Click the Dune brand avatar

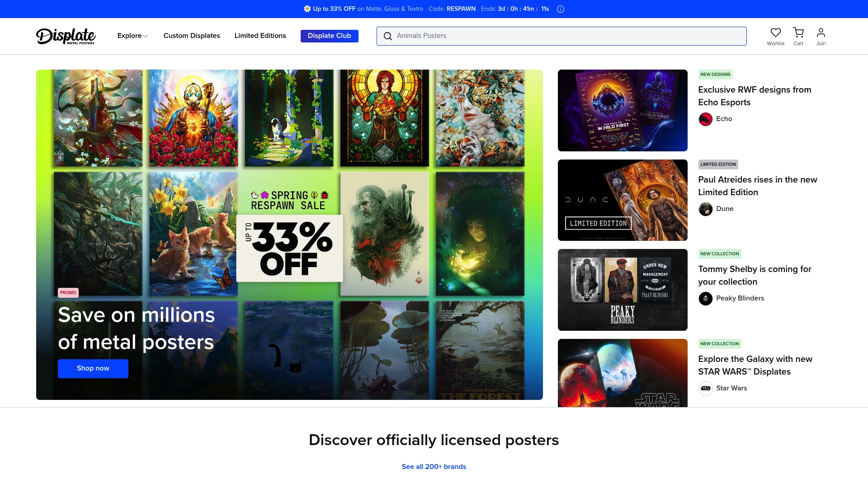706,209
